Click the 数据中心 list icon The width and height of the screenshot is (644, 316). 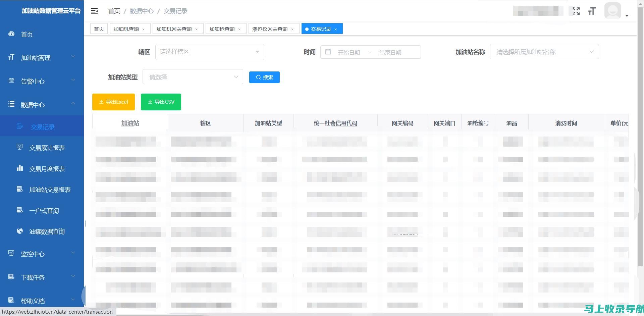[11, 104]
